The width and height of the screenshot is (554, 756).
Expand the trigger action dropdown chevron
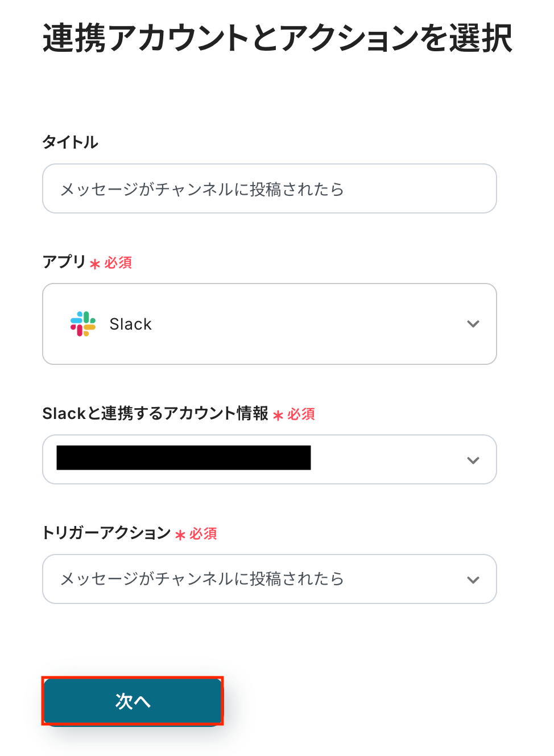(473, 580)
